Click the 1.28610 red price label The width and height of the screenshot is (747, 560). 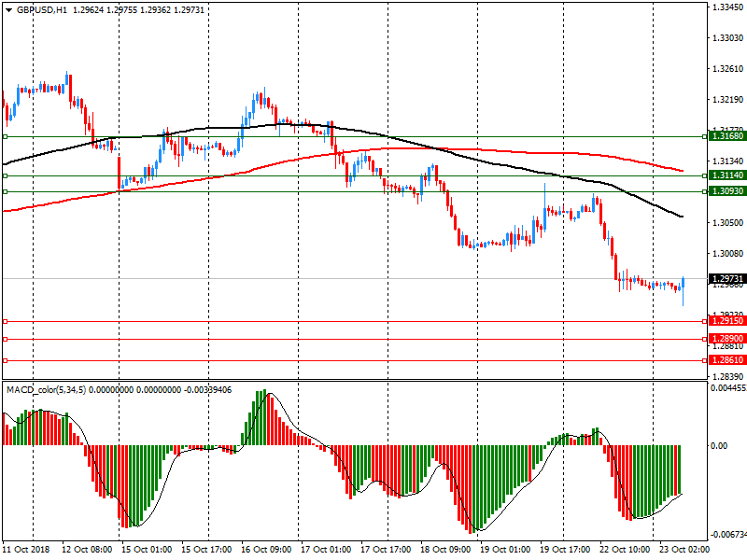pyautogui.click(x=726, y=360)
